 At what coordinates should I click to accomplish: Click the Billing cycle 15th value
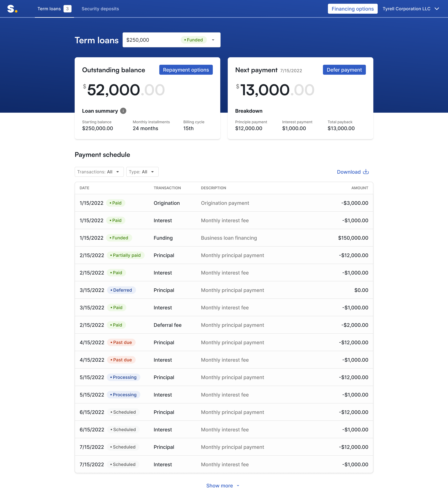point(189,128)
